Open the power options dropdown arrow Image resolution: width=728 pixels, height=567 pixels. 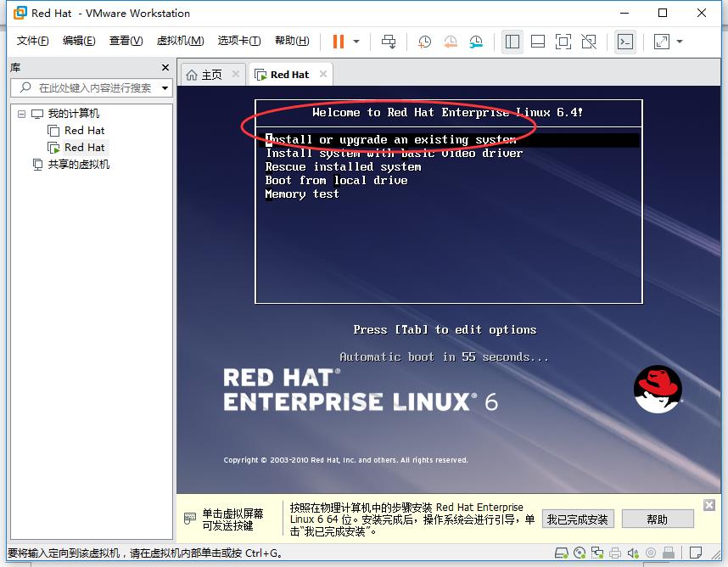point(356,42)
